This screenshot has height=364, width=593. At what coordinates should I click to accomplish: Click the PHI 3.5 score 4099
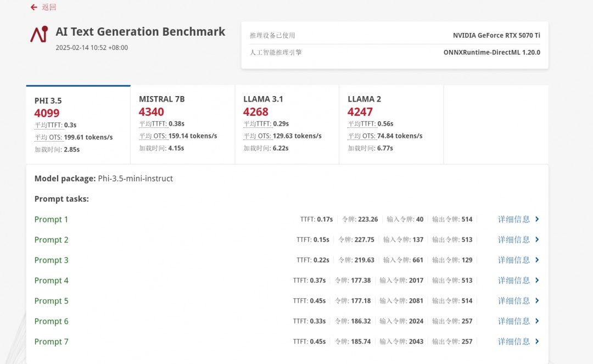pos(47,113)
